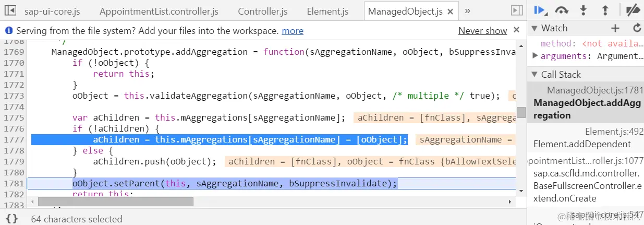Switch to Element.js tab

pyautogui.click(x=327, y=11)
